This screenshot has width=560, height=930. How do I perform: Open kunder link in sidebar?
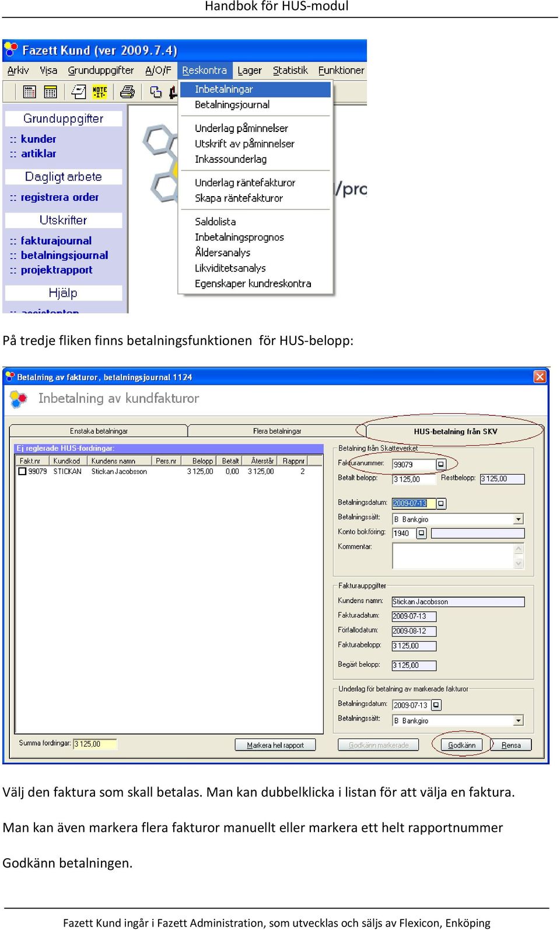click(38, 139)
